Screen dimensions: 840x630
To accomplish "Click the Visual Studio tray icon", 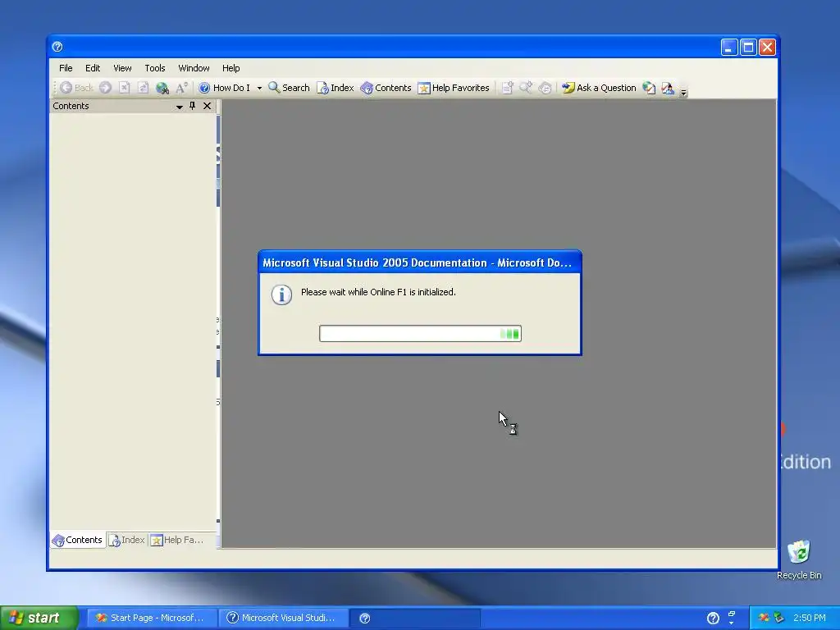I will point(764,618).
